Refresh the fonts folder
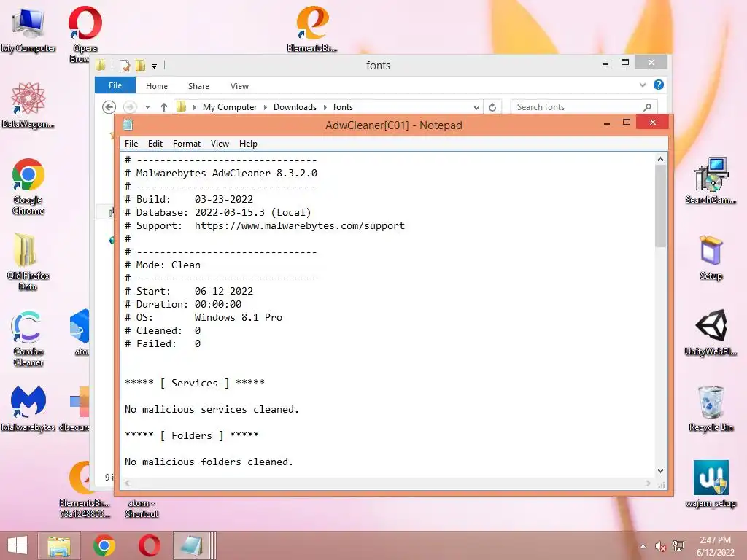747x560 pixels. click(492, 107)
